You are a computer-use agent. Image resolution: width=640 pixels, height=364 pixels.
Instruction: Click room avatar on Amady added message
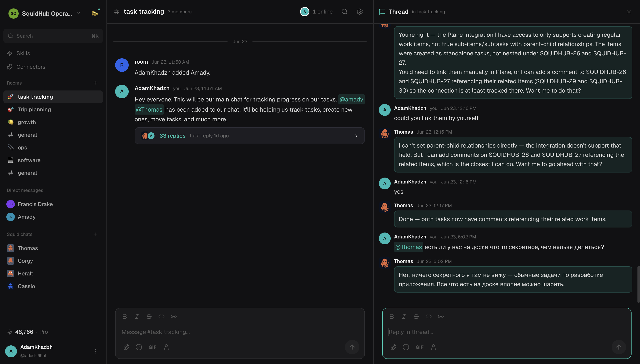point(122,65)
